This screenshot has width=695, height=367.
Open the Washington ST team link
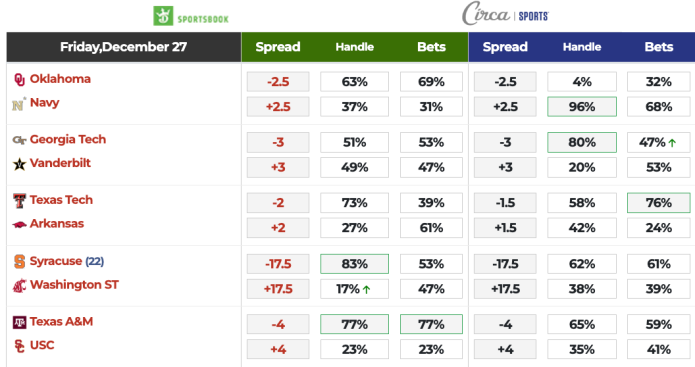[74, 285]
